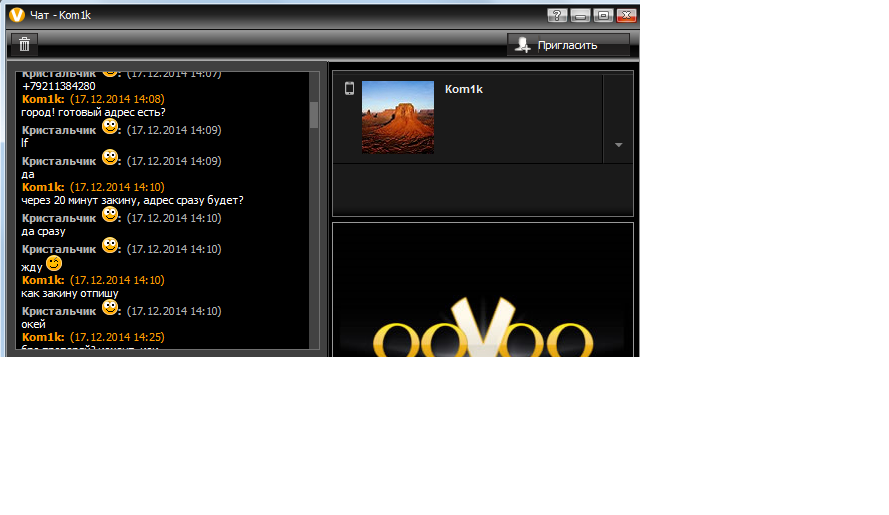
Task: Click message 'как закину отпишу'
Action: click(70, 293)
